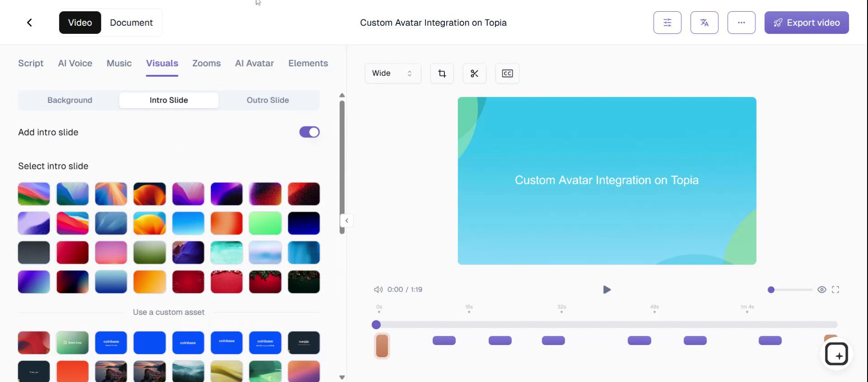Image resolution: width=868 pixels, height=382 pixels.
Task: Select the orange intro clip on timeline
Action: [382, 346]
